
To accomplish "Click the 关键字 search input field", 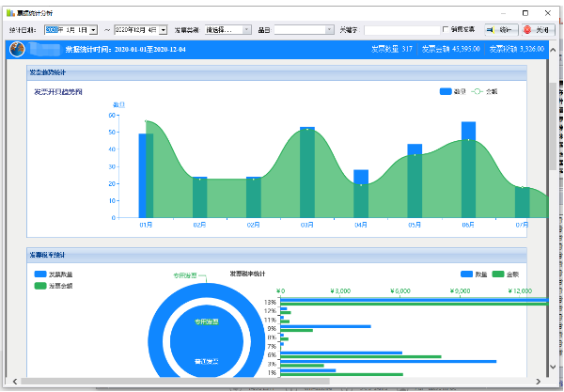I will coord(400,30).
